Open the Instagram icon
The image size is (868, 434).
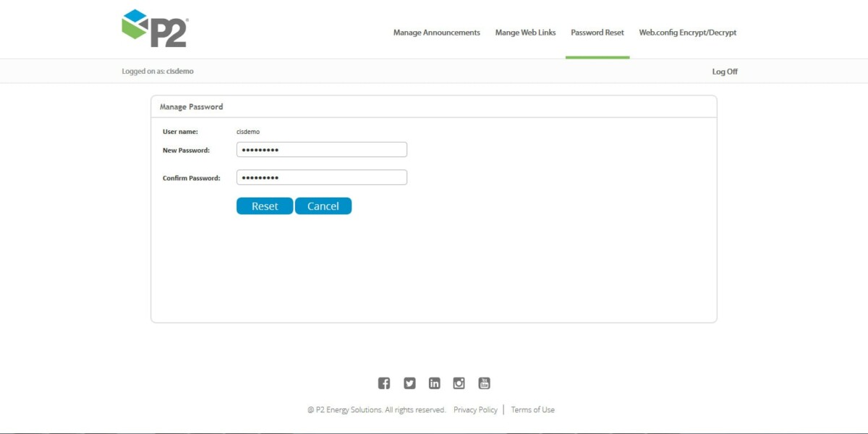[x=459, y=383]
